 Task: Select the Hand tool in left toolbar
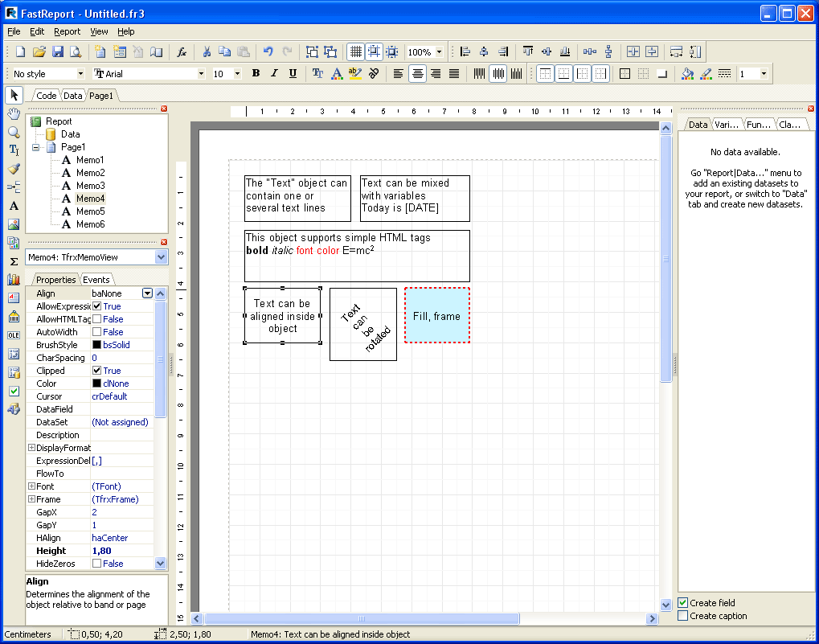click(x=14, y=114)
